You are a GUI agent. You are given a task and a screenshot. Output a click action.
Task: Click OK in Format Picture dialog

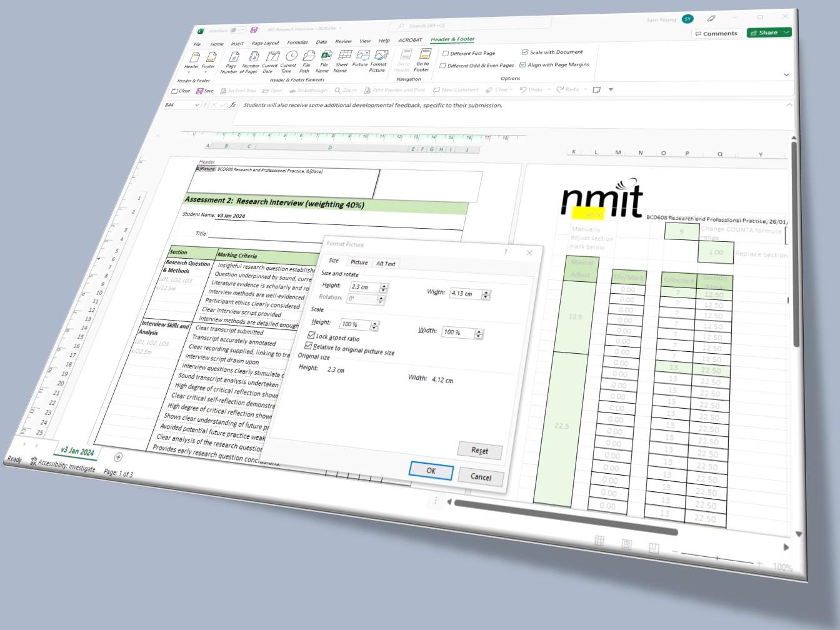(431, 471)
